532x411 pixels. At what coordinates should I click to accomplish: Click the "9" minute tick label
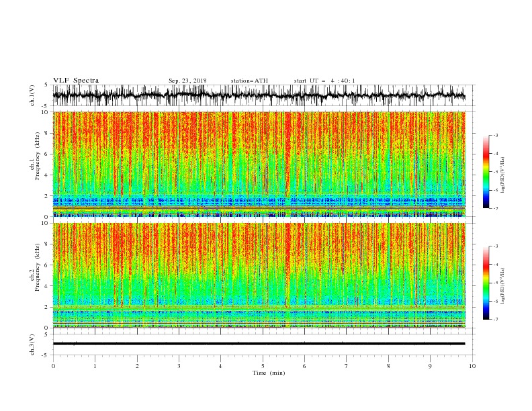click(430, 366)
